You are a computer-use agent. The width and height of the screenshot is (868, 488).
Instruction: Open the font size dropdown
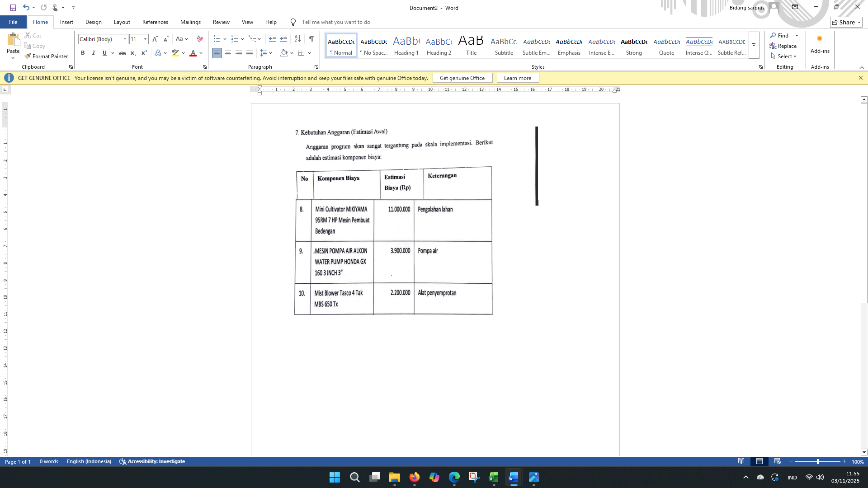tap(145, 39)
